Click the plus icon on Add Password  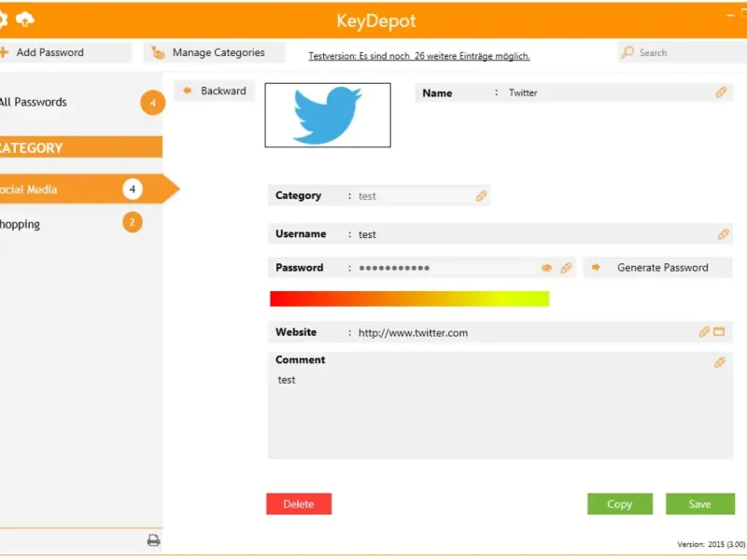(x=5, y=52)
